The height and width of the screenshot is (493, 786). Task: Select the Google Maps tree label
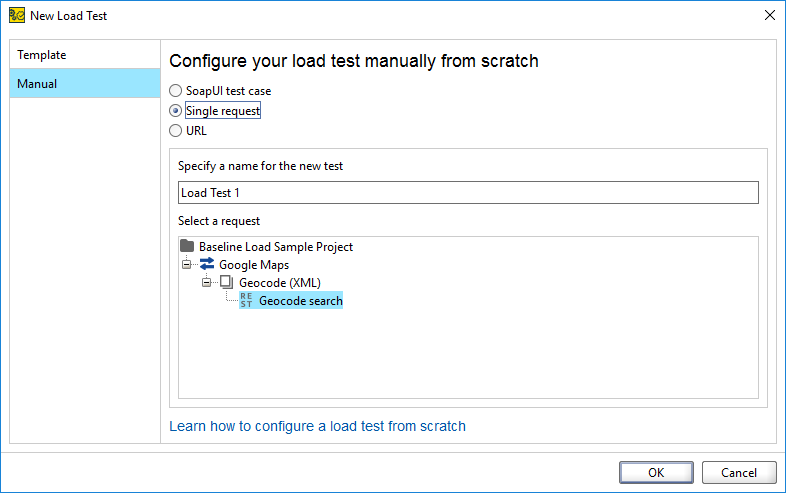click(254, 264)
